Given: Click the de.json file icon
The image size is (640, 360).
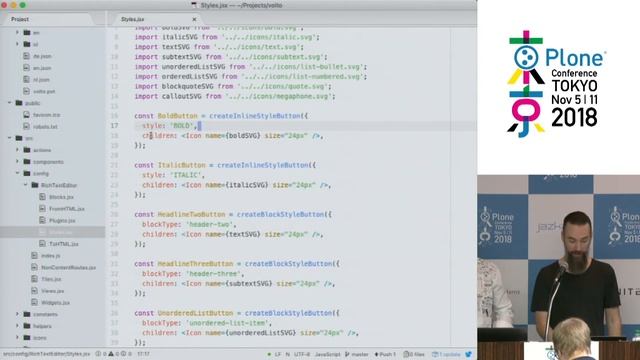Looking at the screenshot, I should click(x=27, y=56).
